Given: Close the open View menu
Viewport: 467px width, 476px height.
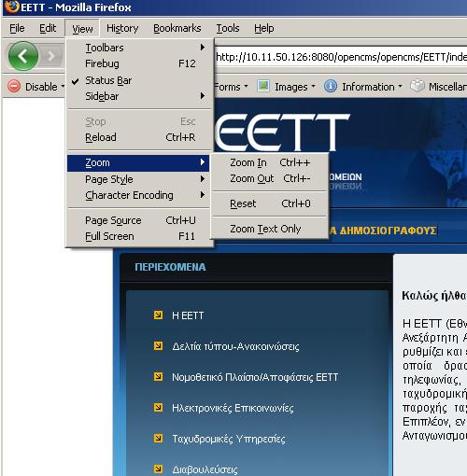Looking at the screenshot, I should 82,29.
